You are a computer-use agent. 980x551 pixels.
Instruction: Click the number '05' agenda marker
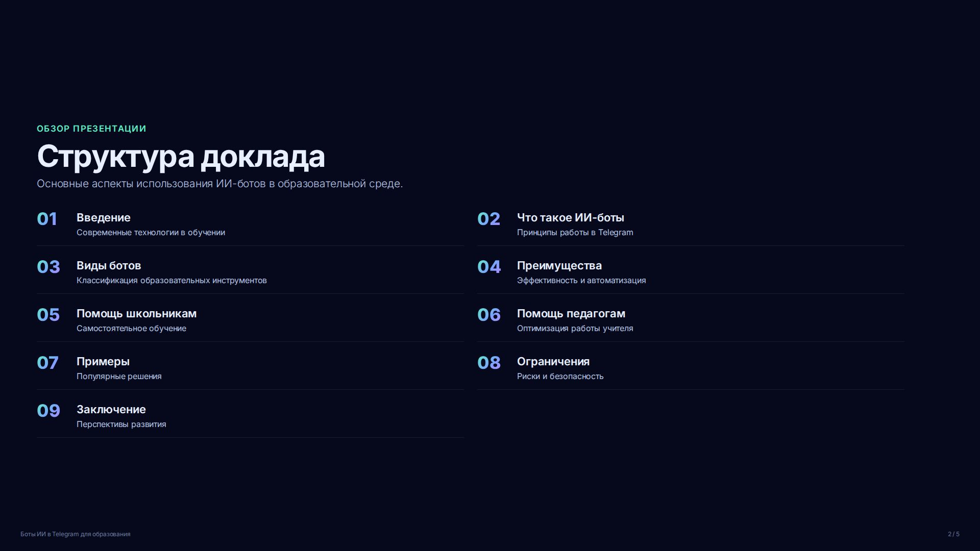coord(48,315)
